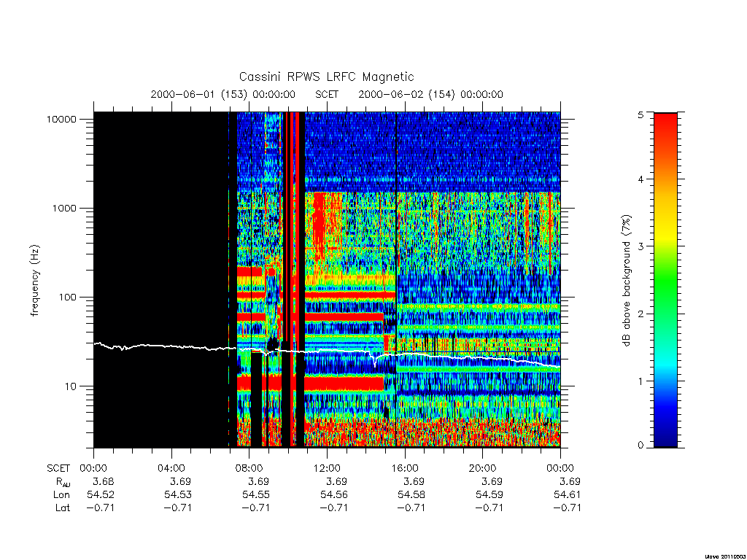The image size is (747, 560).
Task: Select end date text 2000-06-02 (154) 00:00:00
Action: tap(430, 94)
